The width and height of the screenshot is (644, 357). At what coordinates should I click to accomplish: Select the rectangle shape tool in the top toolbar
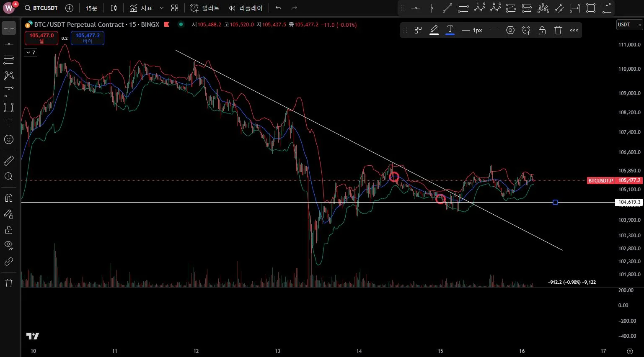click(591, 8)
